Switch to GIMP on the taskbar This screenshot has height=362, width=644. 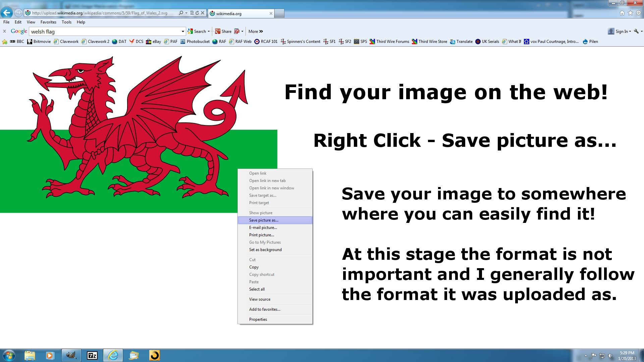coord(71,355)
